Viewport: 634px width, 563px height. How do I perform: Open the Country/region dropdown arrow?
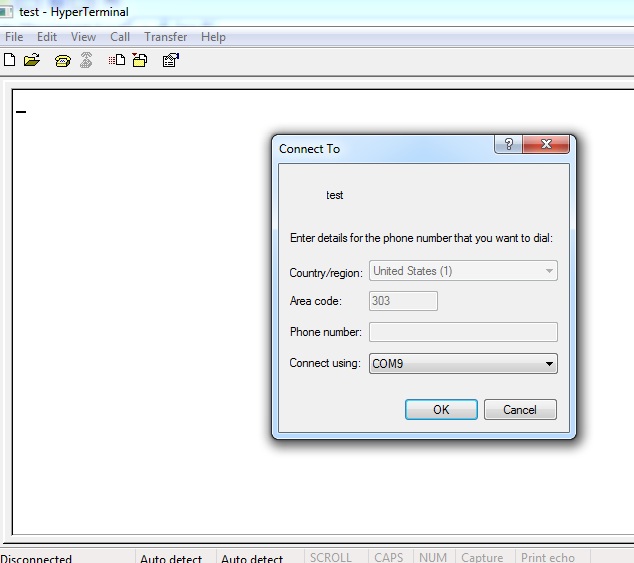pos(549,271)
